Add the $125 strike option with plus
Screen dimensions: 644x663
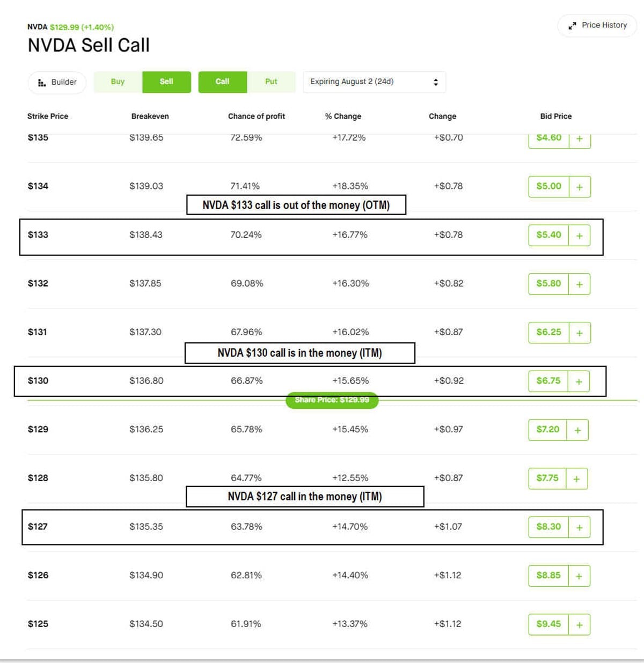coord(579,624)
